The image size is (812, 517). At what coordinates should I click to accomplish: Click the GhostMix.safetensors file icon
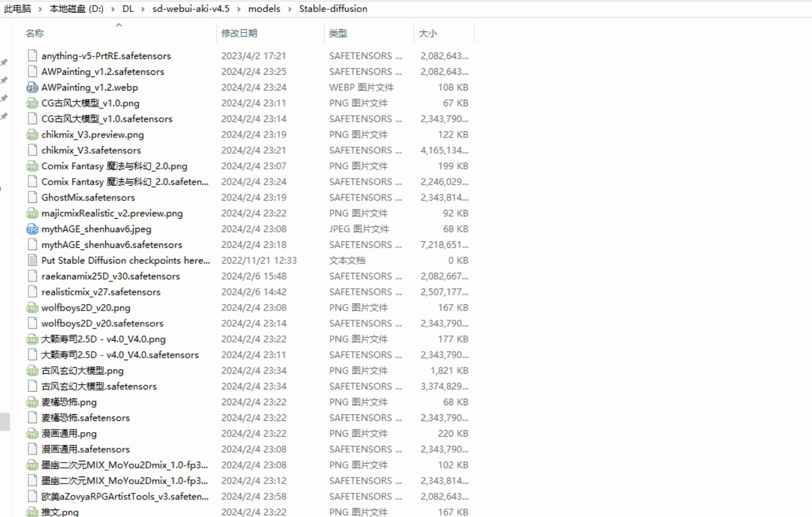coord(32,197)
